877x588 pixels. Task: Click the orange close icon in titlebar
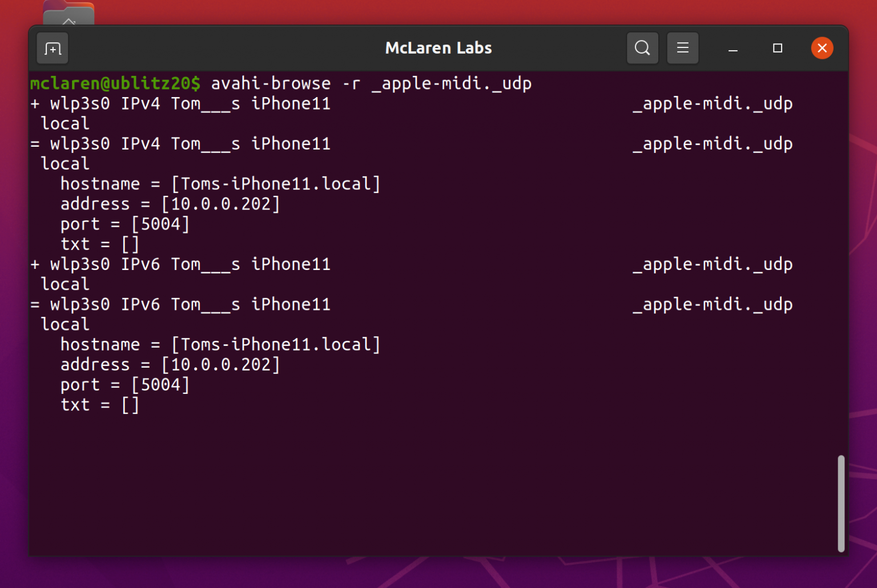(822, 48)
